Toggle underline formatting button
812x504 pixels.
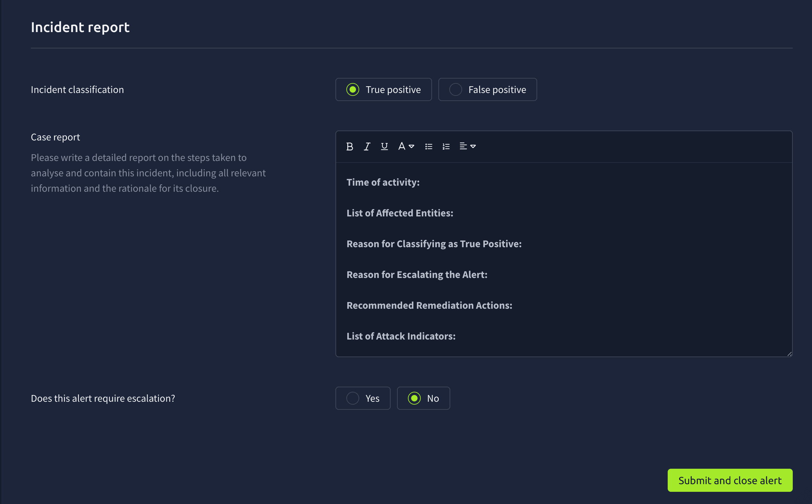(384, 146)
